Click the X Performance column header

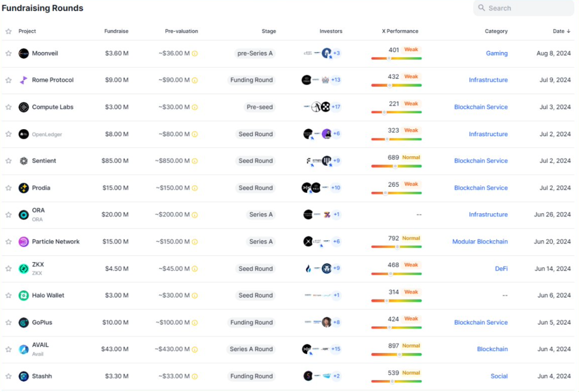point(400,31)
